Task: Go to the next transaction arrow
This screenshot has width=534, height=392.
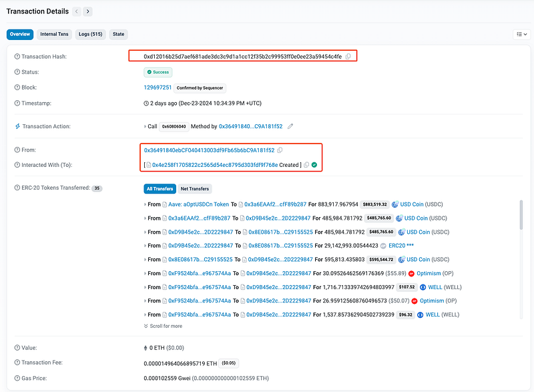Action: [x=88, y=11]
